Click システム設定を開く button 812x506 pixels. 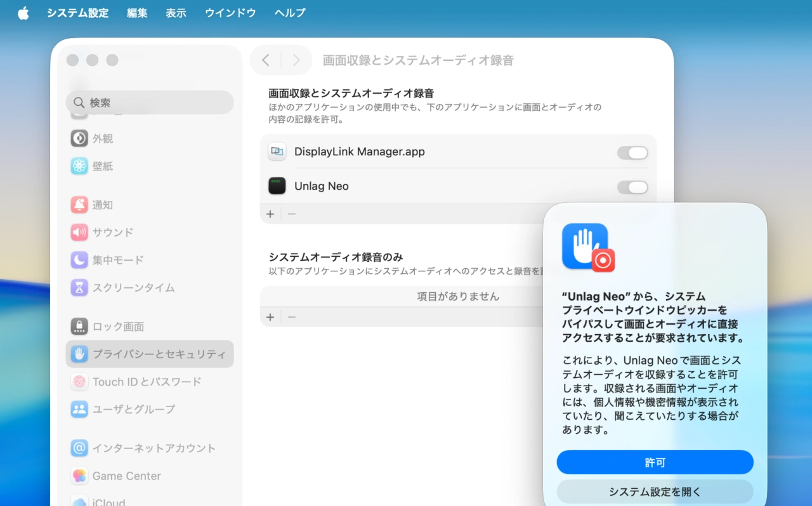[655, 491]
